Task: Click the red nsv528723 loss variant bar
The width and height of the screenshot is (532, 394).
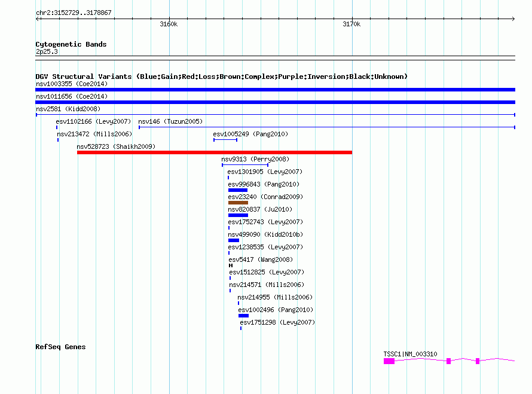Action: tap(215, 152)
